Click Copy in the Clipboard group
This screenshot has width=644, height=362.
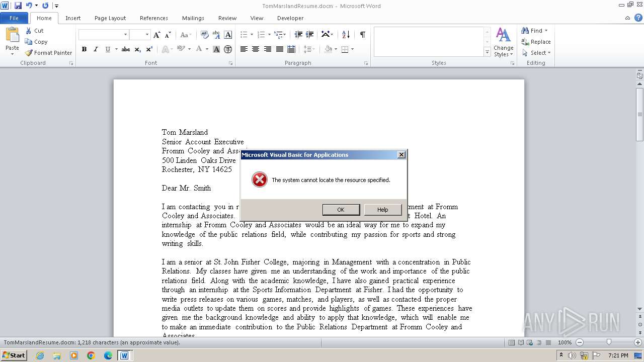[37, 42]
